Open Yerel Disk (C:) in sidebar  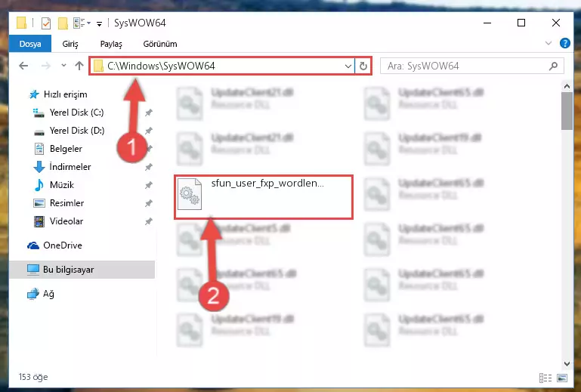77,113
